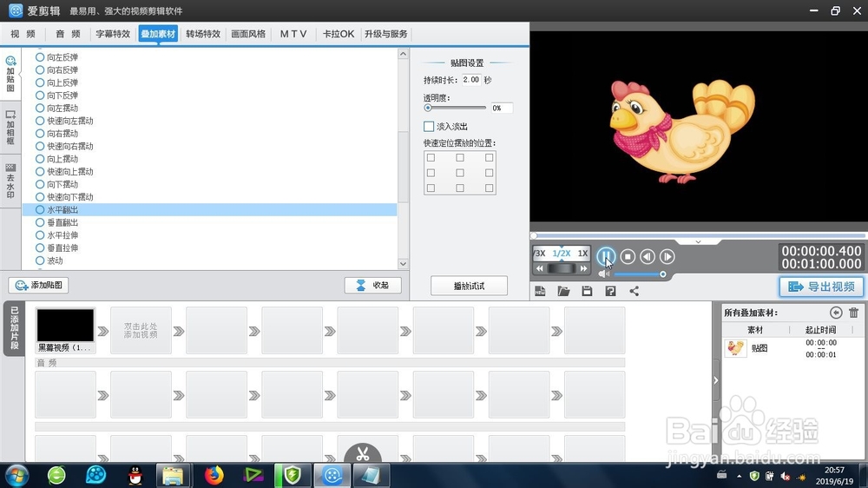Expand the arrow below preview progress bar

pos(698,242)
